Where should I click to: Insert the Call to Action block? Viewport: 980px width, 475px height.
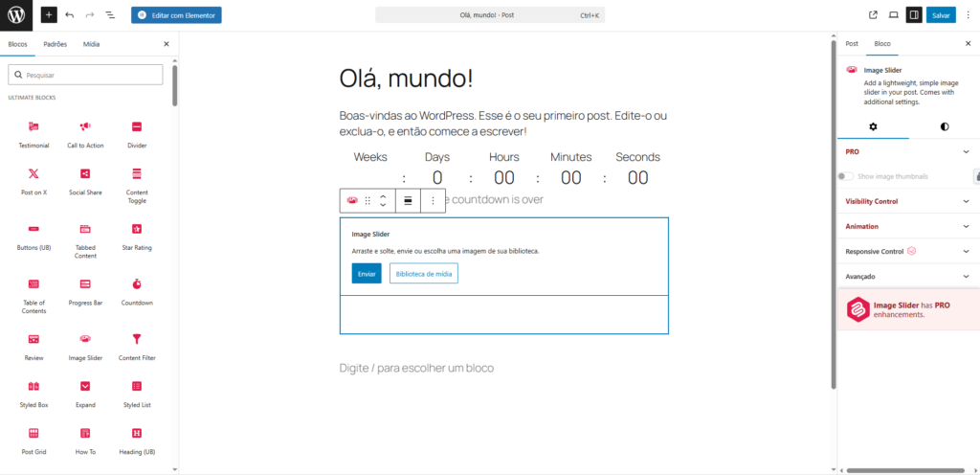click(x=85, y=134)
